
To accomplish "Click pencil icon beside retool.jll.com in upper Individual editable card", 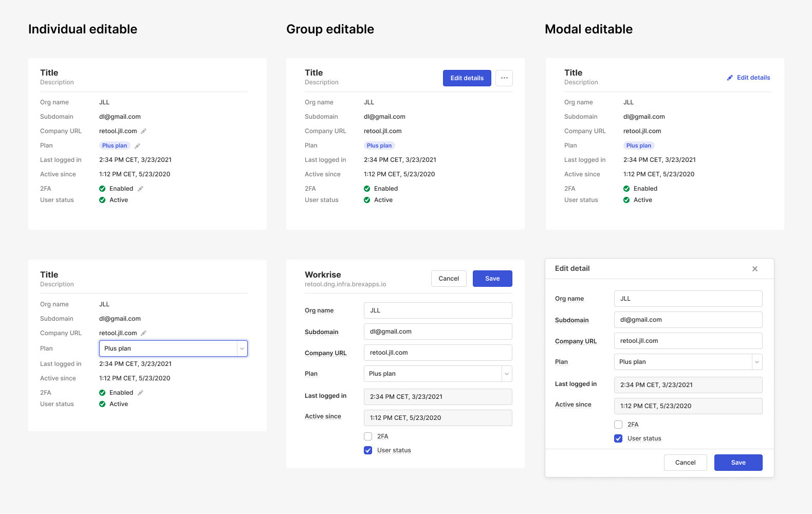I will click(x=144, y=131).
